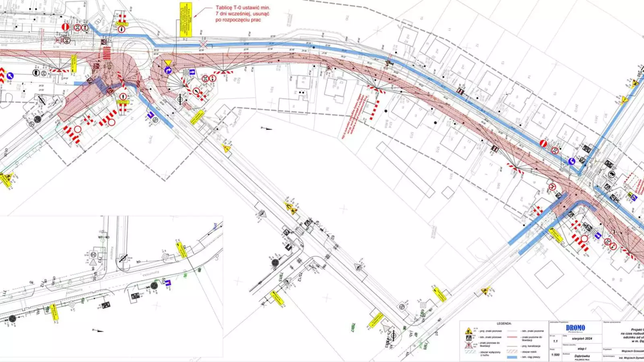Click the north arrow in the inset plan
Screen dimensions: 644x362
tap(98, 331)
